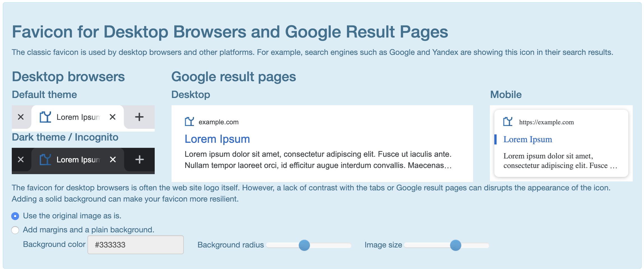
Task: Close the Lorem Ipsum tab in default theme
Action: tap(113, 117)
